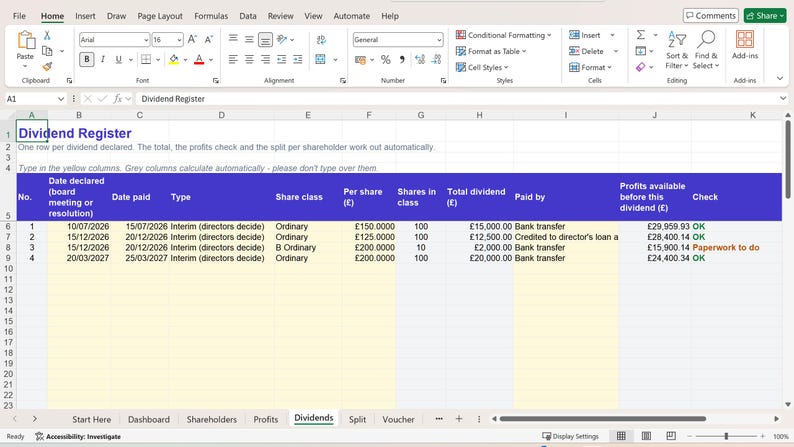The width and height of the screenshot is (794, 447).
Task: Switch to Page Break Preview view
Action: (x=671, y=436)
